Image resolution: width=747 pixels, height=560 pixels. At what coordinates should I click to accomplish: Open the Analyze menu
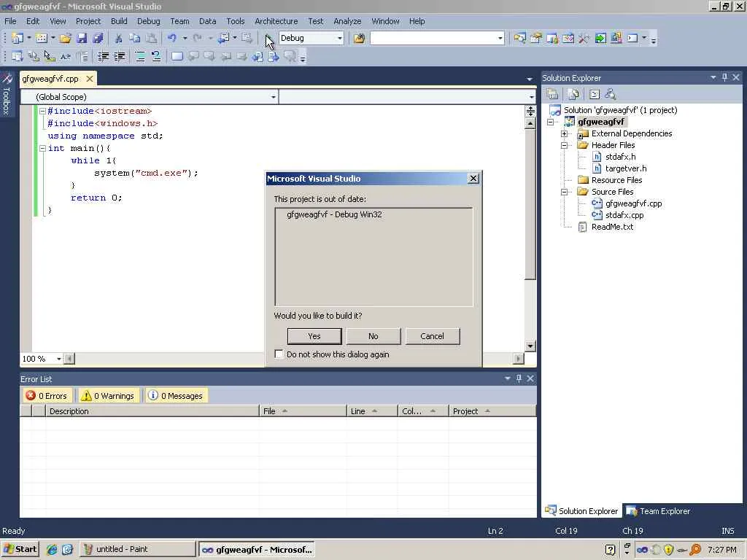click(x=347, y=21)
